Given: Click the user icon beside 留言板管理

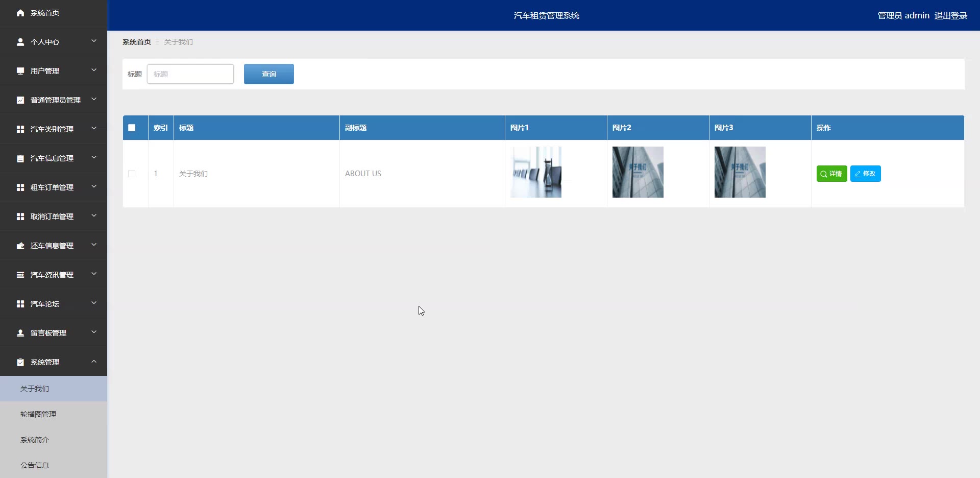Looking at the screenshot, I should coord(20,333).
